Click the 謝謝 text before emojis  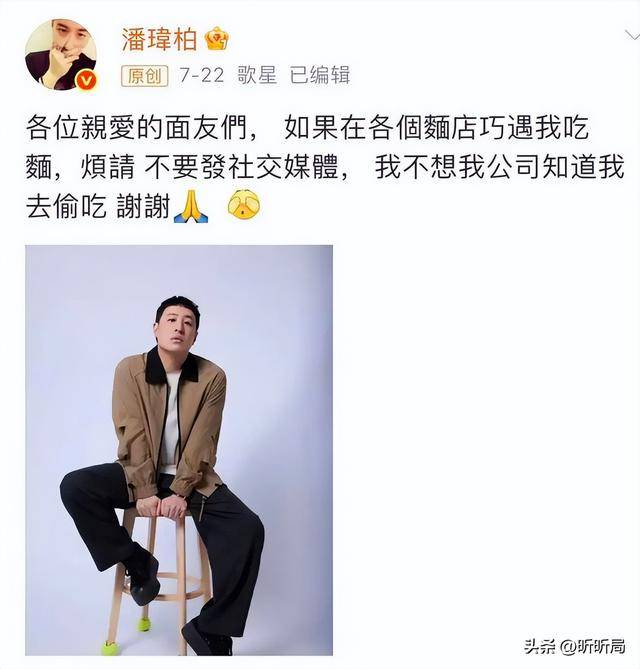(x=143, y=207)
